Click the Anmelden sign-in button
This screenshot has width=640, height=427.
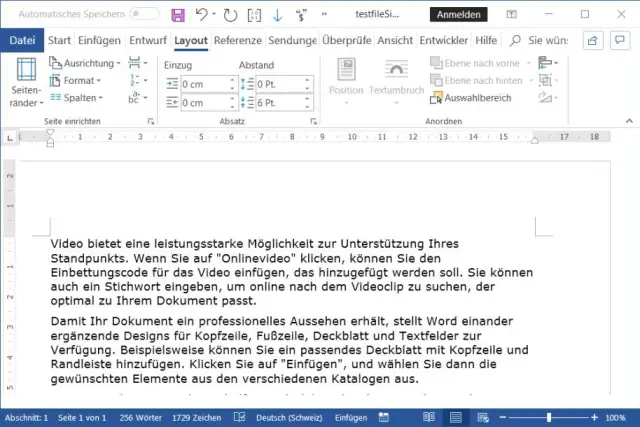[x=459, y=14]
